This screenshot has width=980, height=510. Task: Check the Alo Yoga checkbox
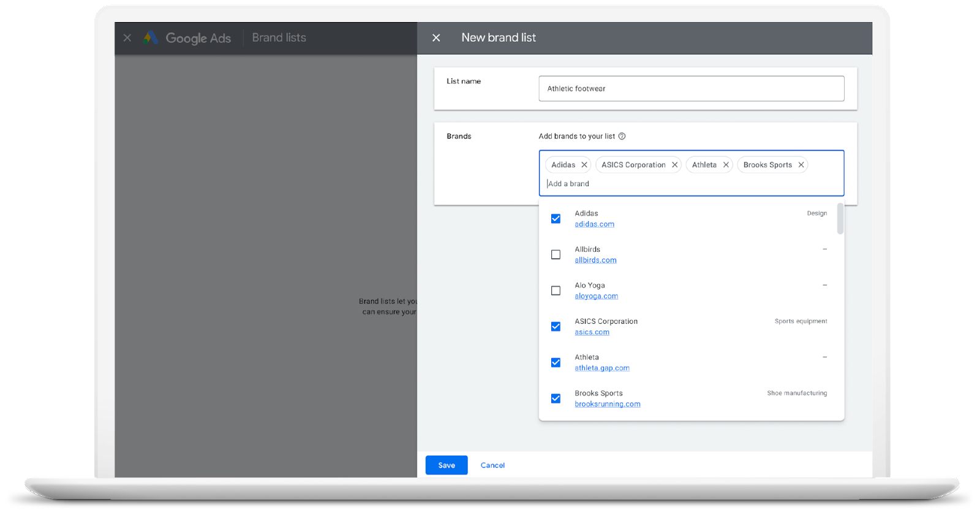click(556, 291)
